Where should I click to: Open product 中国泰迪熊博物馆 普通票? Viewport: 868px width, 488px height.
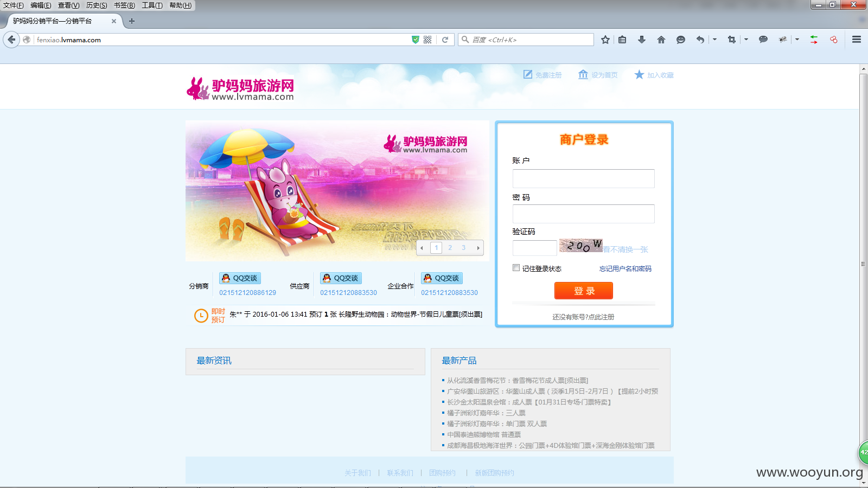pos(484,435)
